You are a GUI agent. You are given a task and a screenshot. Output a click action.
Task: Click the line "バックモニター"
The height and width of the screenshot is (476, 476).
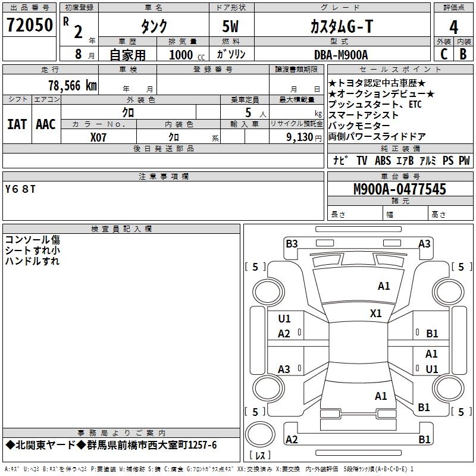[x=359, y=126]
